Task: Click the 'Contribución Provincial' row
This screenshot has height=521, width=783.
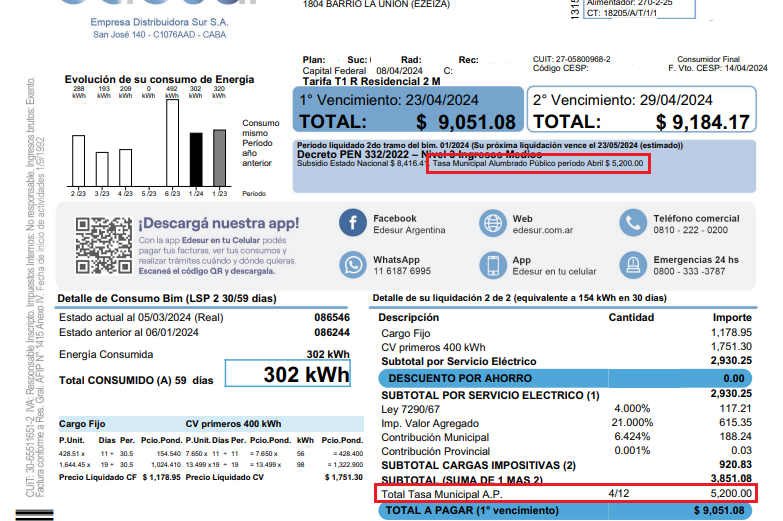Action: coord(565,451)
